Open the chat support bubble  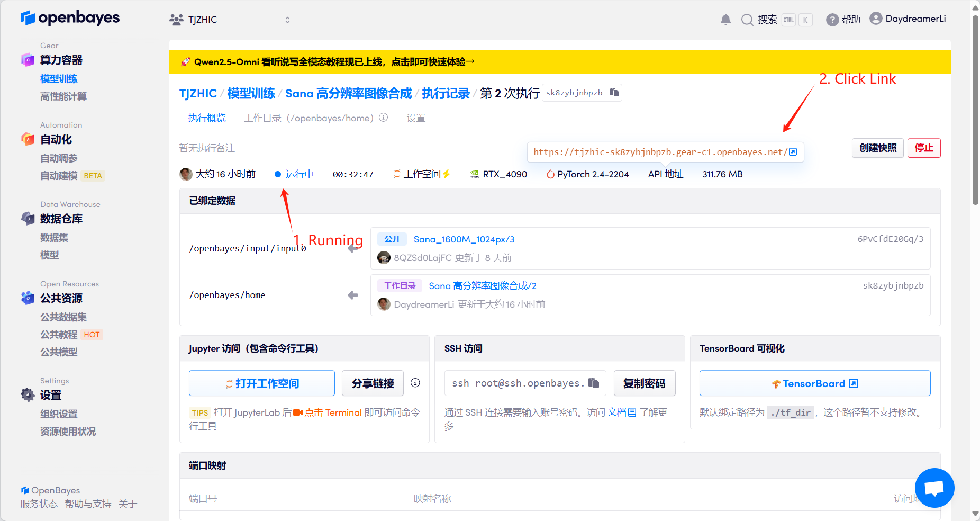pyautogui.click(x=934, y=488)
